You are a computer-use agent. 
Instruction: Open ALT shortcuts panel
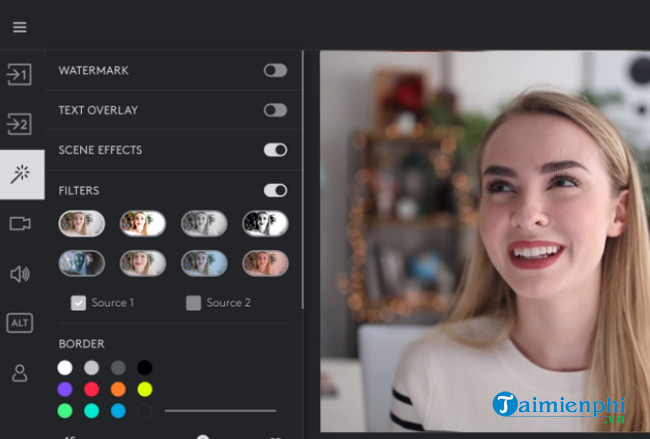19,323
